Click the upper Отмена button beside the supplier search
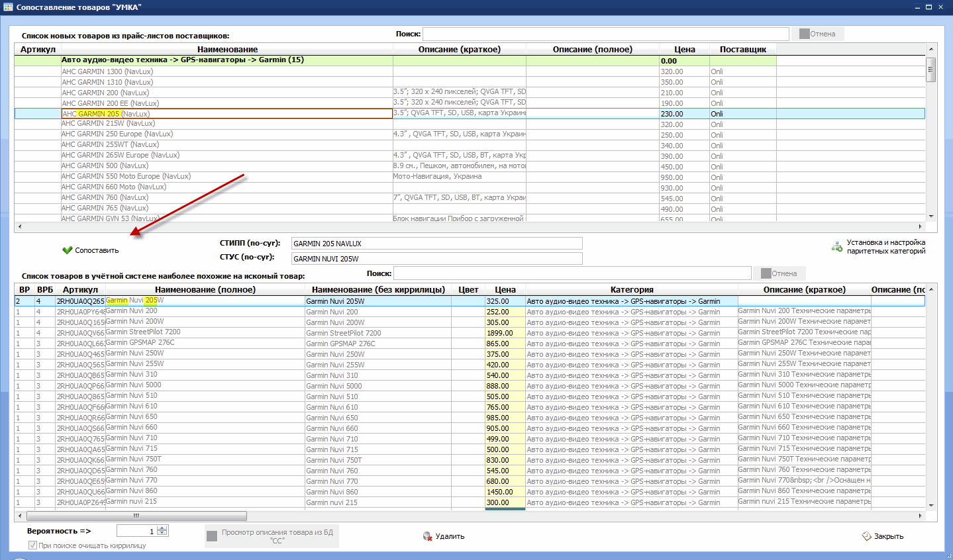This screenshot has width=953, height=560. click(x=817, y=34)
